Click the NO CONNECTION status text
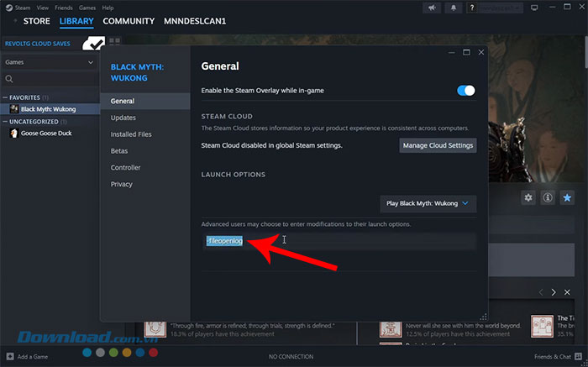 click(x=291, y=357)
